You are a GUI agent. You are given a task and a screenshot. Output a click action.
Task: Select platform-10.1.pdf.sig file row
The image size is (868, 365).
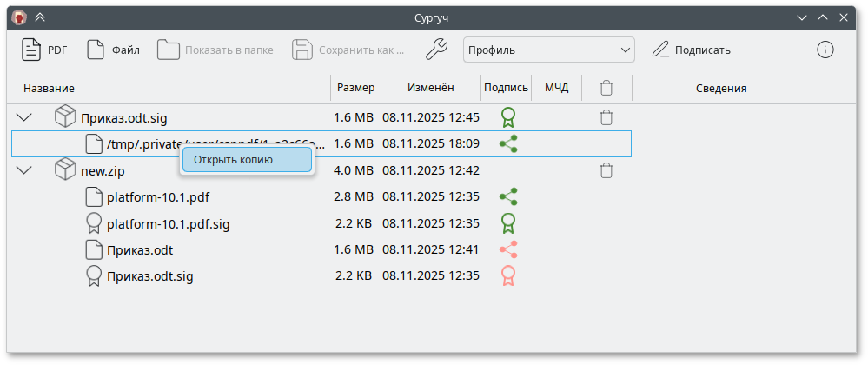point(168,224)
